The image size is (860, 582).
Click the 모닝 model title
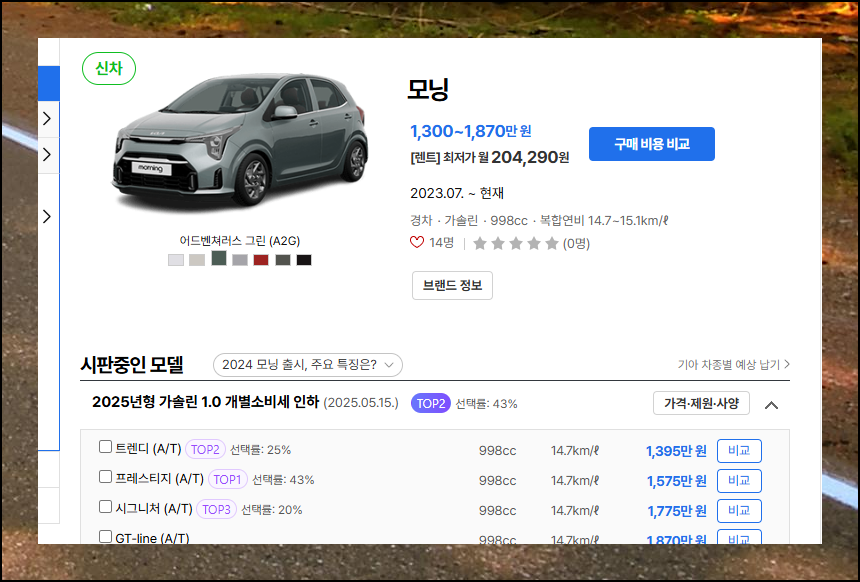pos(428,89)
